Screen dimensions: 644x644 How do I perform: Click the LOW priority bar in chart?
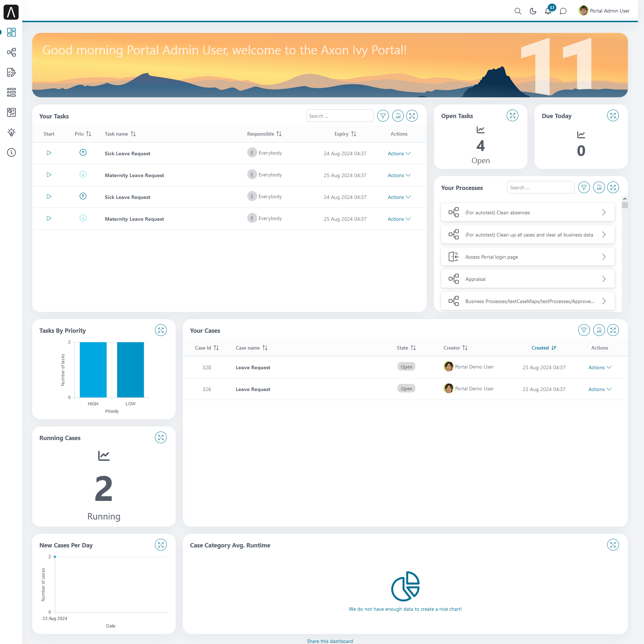click(x=131, y=370)
